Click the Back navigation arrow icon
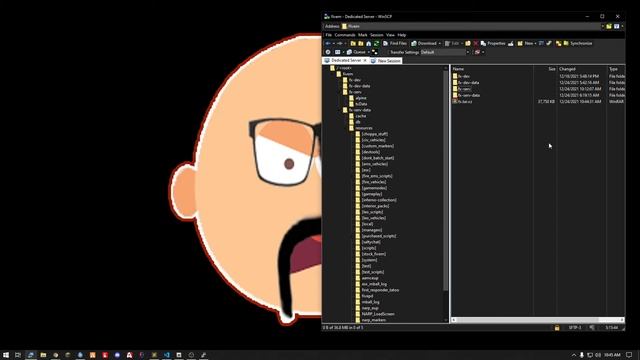640x360 pixels. coord(328,43)
